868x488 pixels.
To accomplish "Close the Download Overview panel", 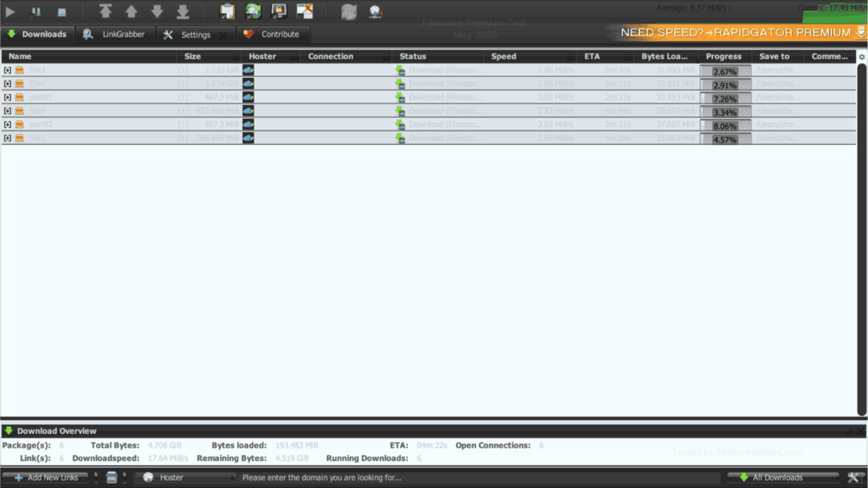I will point(861,431).
